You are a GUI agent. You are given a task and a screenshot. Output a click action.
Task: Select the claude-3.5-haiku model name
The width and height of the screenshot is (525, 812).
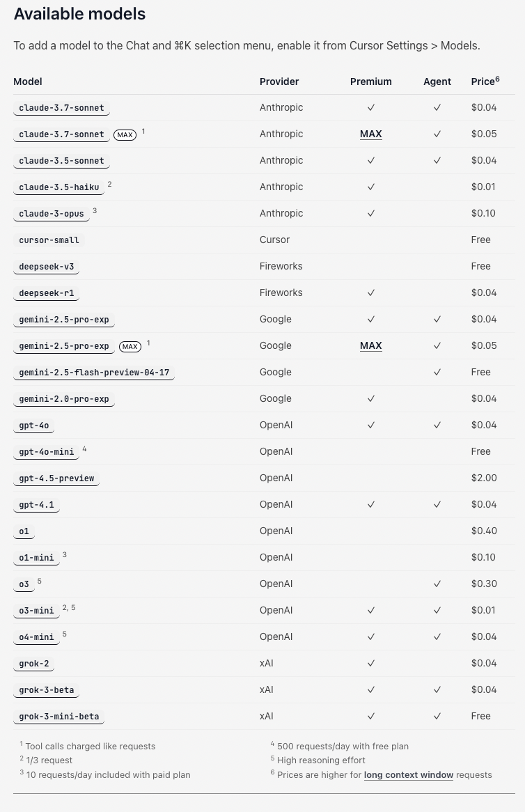[x=59, y=187]
